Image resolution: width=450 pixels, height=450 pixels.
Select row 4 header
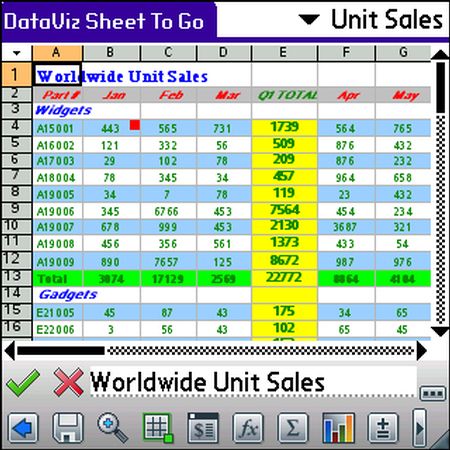click(16, 127)
